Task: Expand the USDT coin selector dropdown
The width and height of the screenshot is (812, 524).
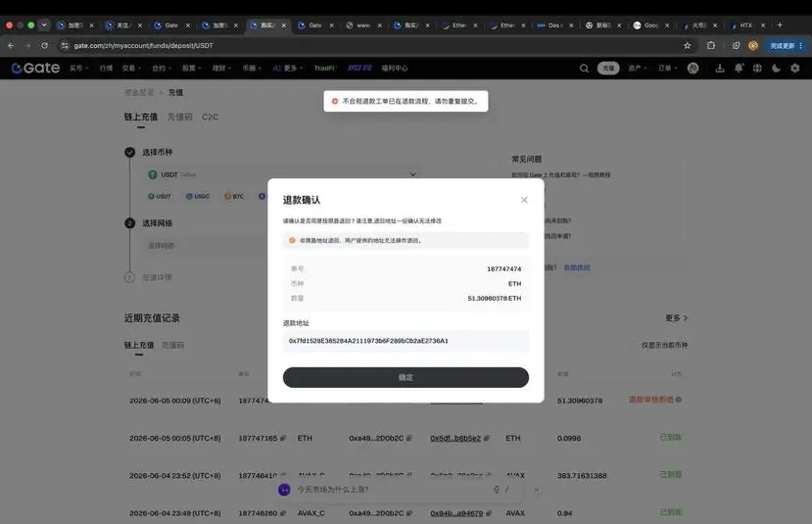Action: [282, 174]
